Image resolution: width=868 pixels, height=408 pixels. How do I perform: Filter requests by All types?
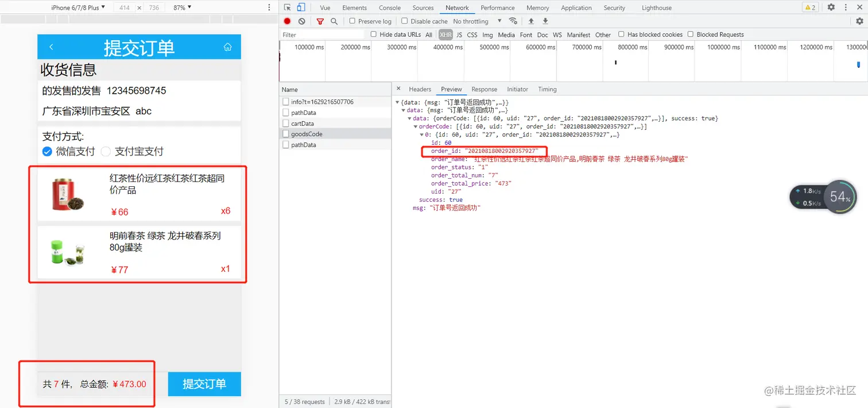(429, 34)
